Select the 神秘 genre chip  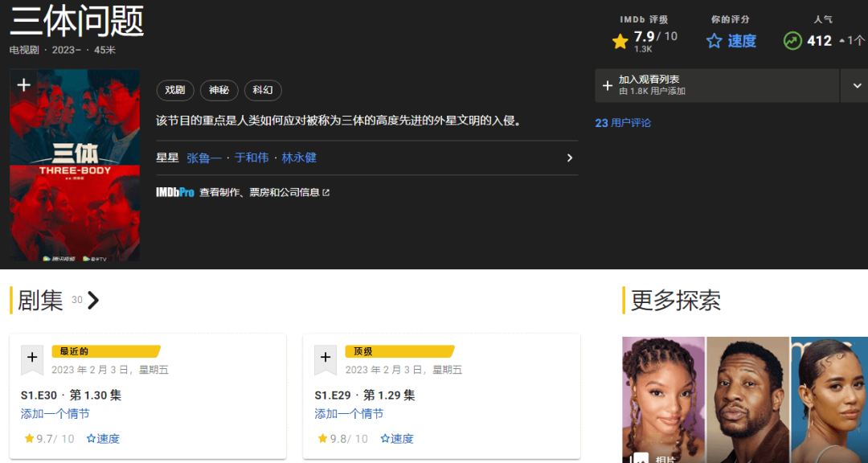[x=219, y=90]
